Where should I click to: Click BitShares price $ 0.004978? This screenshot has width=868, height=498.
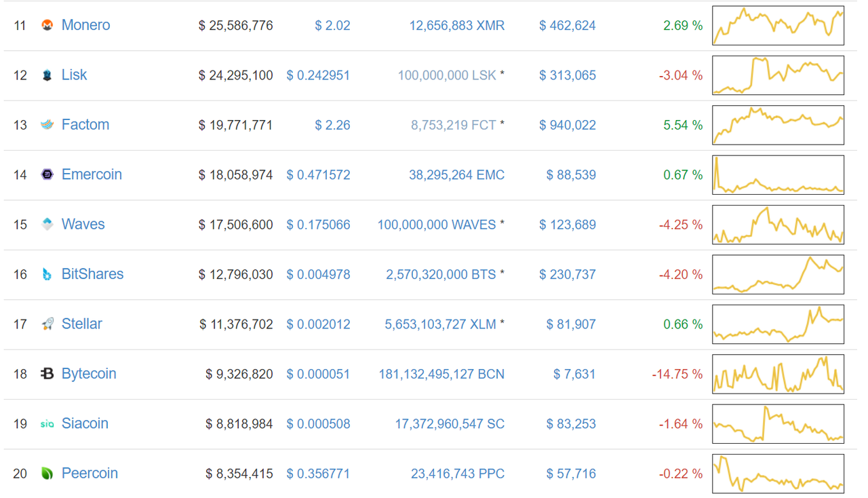click(x=318, y=275)
